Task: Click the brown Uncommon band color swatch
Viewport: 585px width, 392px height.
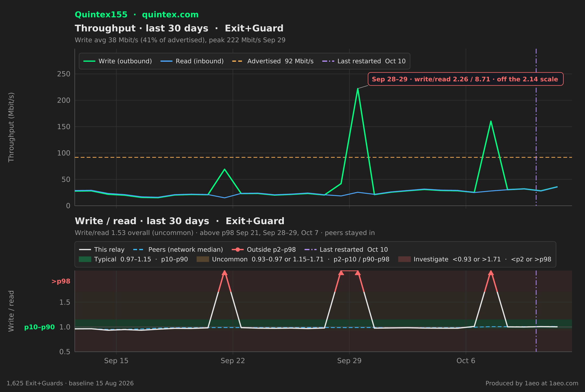Action: point(203,259)
